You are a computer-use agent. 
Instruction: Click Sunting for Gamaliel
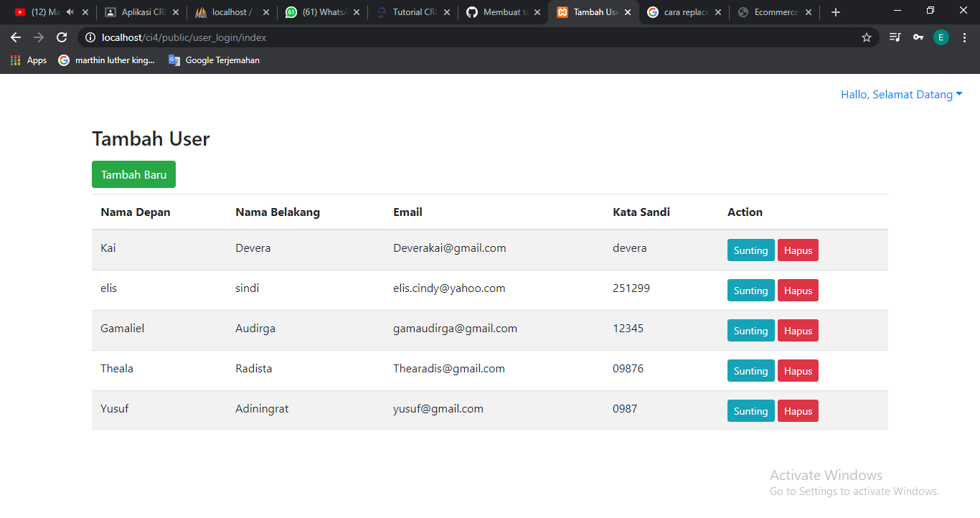click(x=751, y=331)
